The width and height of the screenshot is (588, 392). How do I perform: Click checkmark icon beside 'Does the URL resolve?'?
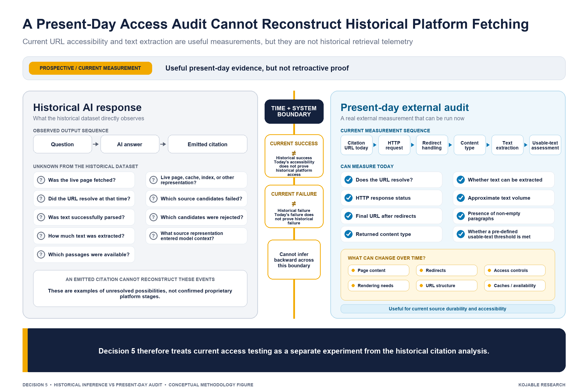pyautogui.click(x=348, y=180)
